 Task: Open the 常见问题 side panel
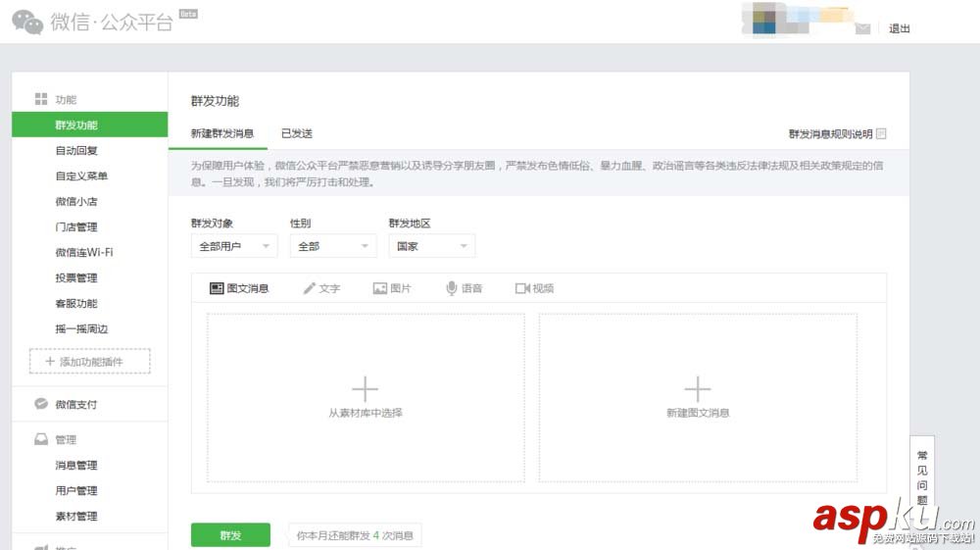pos(922,476)
